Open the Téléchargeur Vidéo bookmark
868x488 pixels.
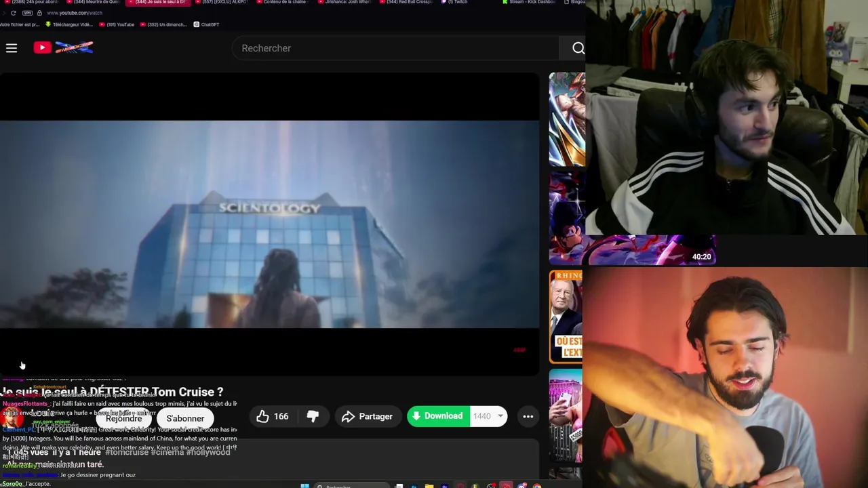[68, 24]
